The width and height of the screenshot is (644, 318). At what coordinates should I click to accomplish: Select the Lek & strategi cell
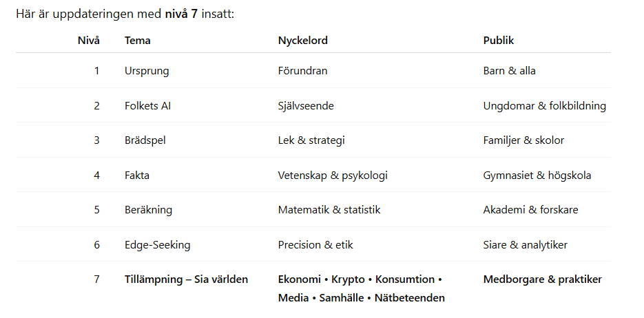(311, 140)
